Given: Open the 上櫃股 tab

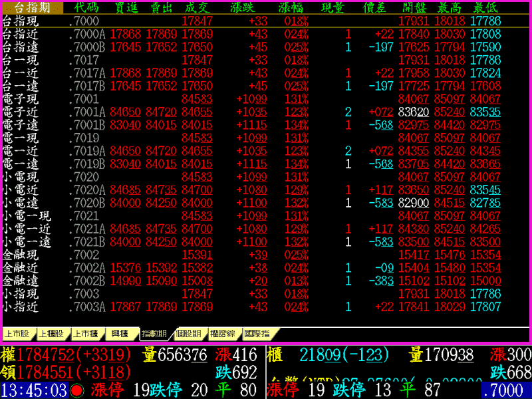Looking at the screenshot, I should tap(51, 334).
